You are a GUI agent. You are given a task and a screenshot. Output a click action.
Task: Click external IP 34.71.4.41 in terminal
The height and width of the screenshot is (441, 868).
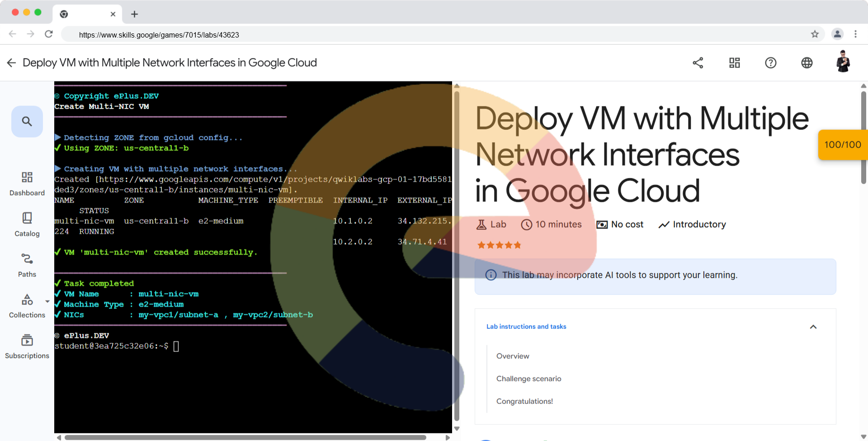click(422, 242)
